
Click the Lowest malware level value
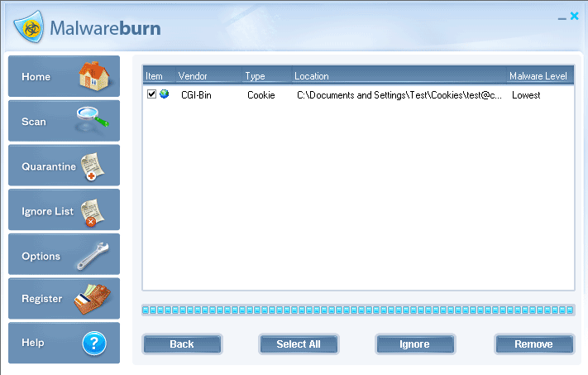(x=526, y=95)
